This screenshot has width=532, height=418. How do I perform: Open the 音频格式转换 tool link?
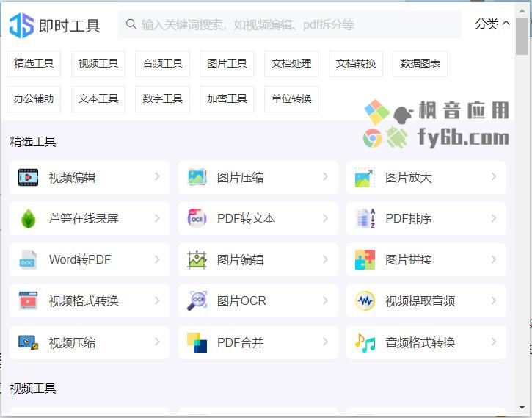tap(426, 342)
